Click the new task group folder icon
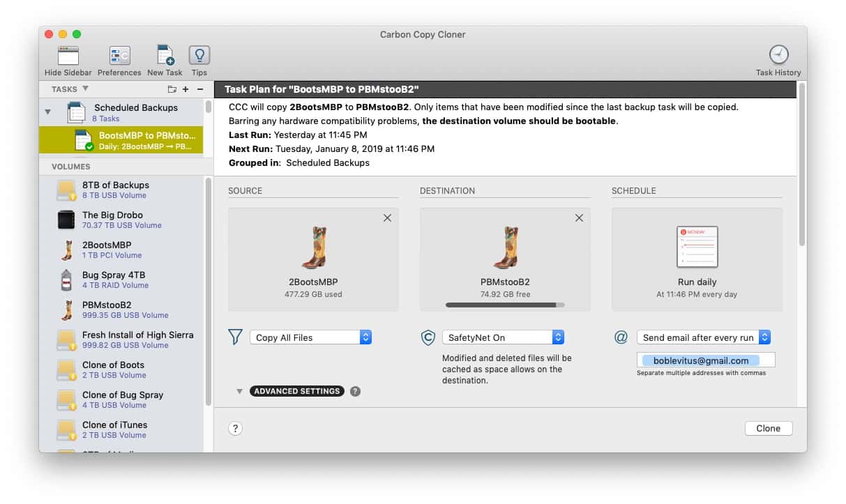This screenshot has height=504, width=846. [172, 89]
